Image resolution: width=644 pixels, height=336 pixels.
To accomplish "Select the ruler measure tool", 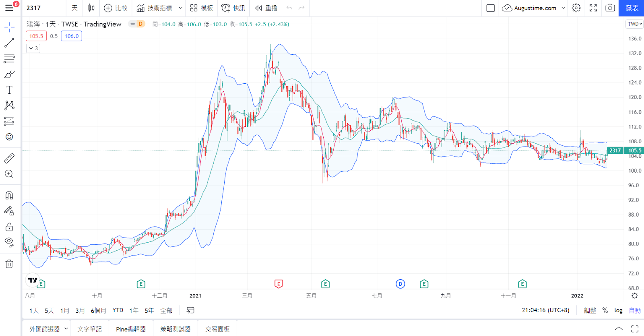I will tap(9, 158).
